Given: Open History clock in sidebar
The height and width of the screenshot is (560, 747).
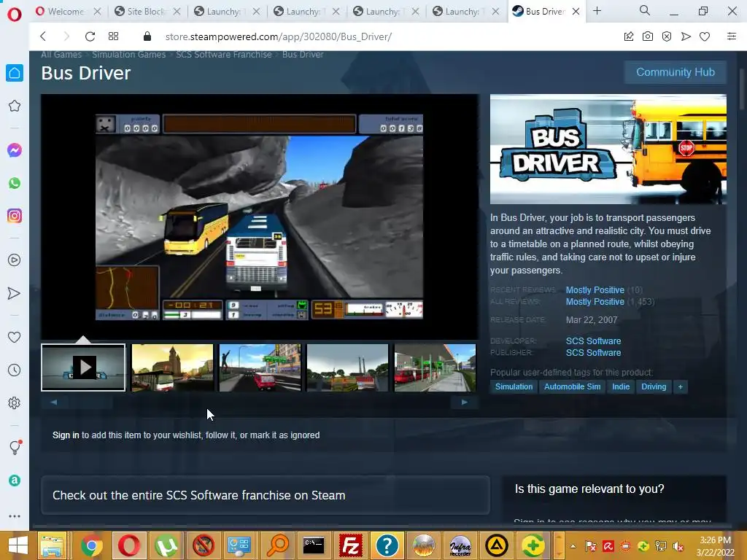Looking at the screenshot, I should (x=15, y=370).
